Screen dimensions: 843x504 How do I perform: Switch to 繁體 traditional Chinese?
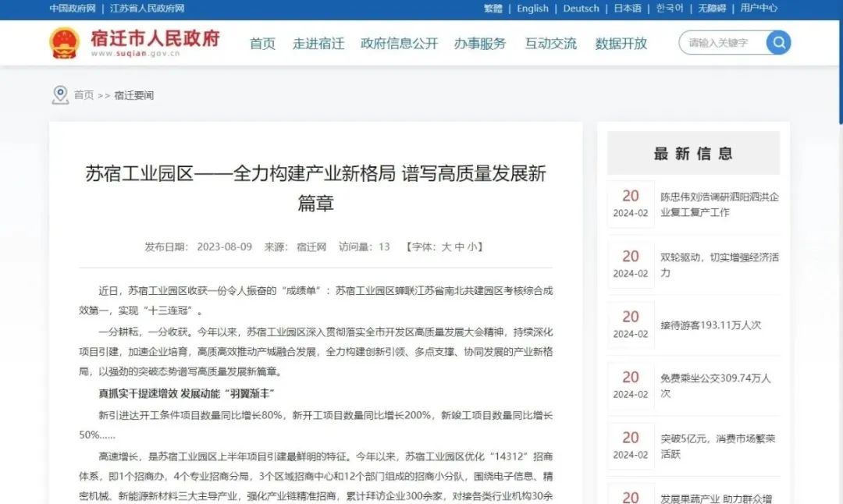point(493,9)
